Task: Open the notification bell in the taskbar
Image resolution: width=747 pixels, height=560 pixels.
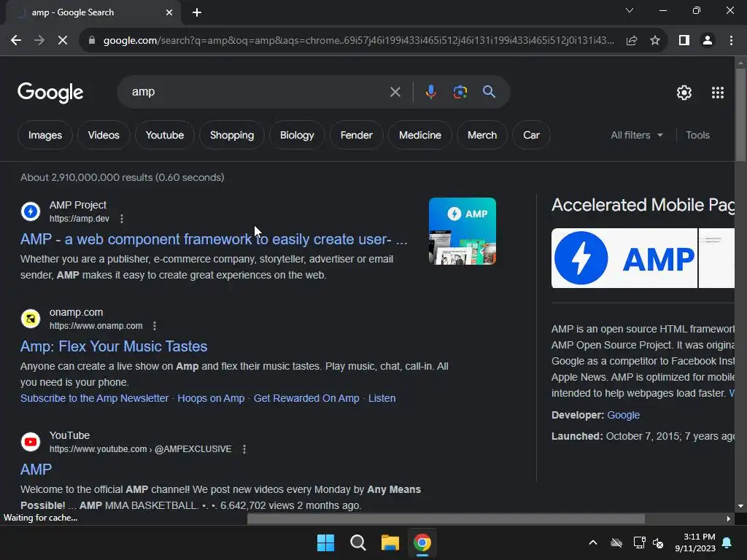Action: [x=727, y=542]
